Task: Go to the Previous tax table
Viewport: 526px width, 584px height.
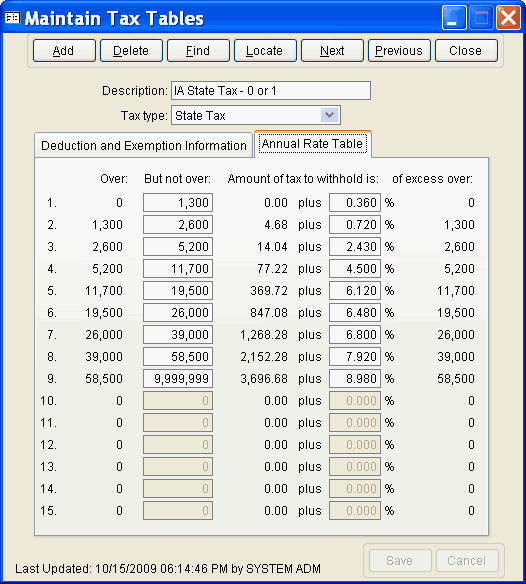Action: (x=399, y=51)
